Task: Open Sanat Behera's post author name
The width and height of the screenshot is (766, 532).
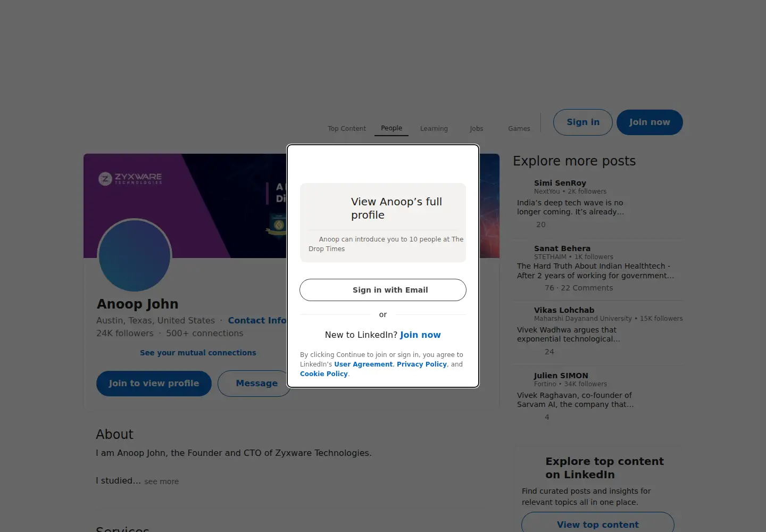Action: 562,248
